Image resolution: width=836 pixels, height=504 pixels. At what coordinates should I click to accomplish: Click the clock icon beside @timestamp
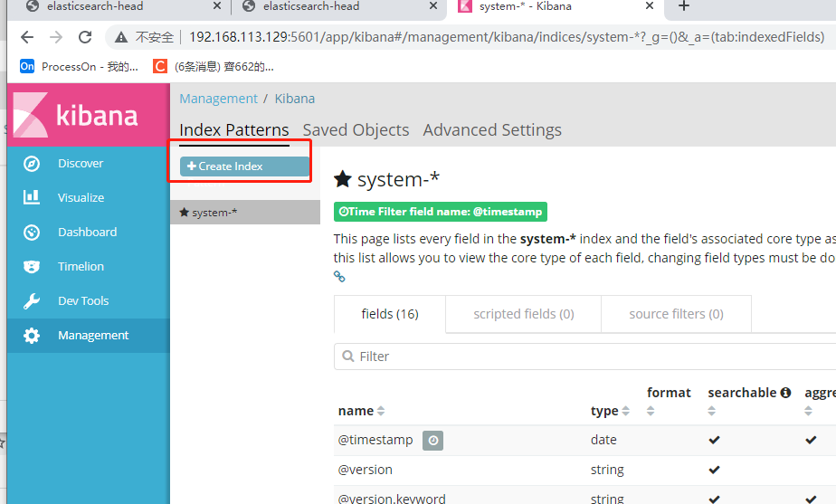(x=432, y=440)
